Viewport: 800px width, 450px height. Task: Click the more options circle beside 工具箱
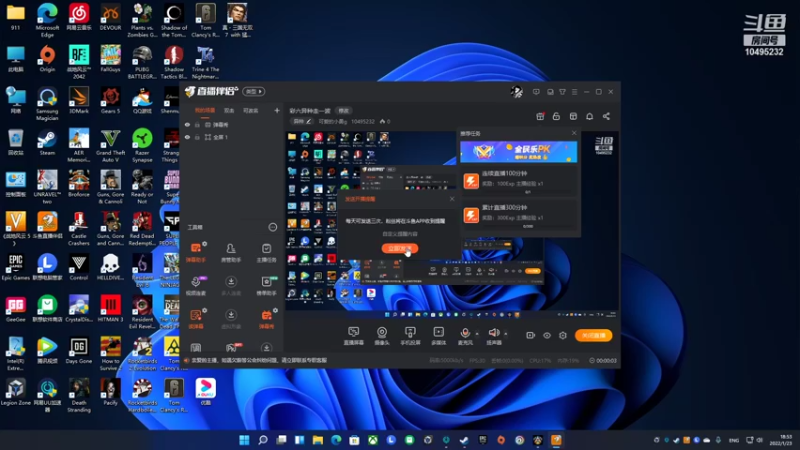(x=272, y=227)
